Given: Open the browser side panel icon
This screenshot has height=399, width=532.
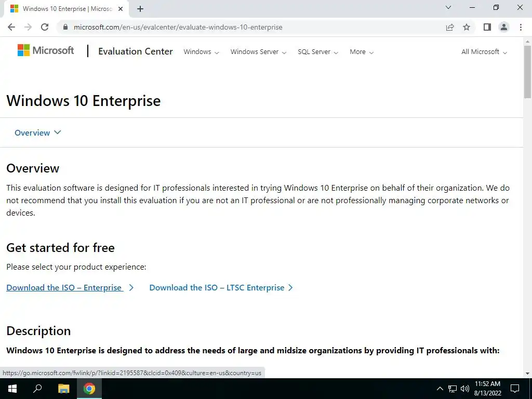Looking at the screenshot, I should [487, 27].
